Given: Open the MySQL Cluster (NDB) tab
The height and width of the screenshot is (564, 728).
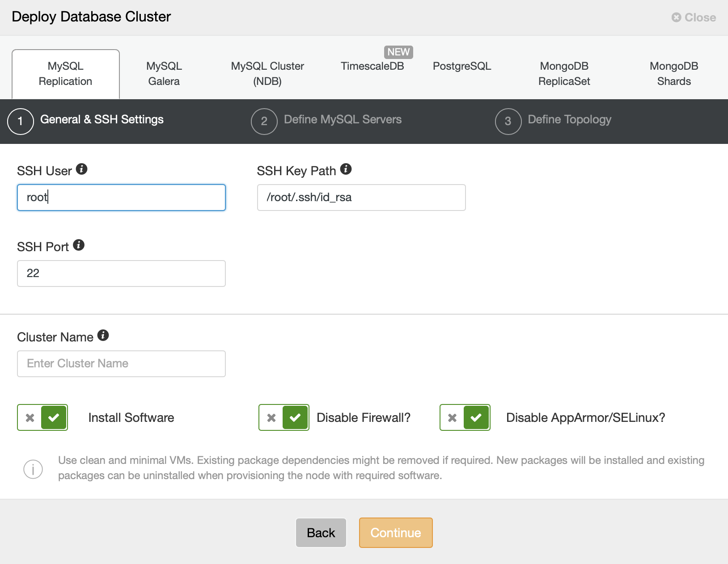Looking at the screenshot, I should pyautogui.click(x=267, y=74).
